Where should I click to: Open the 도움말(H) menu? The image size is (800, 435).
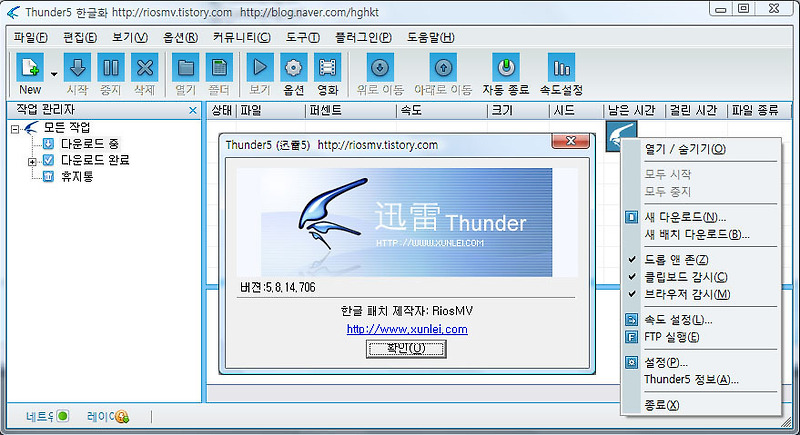coord(431,37)
